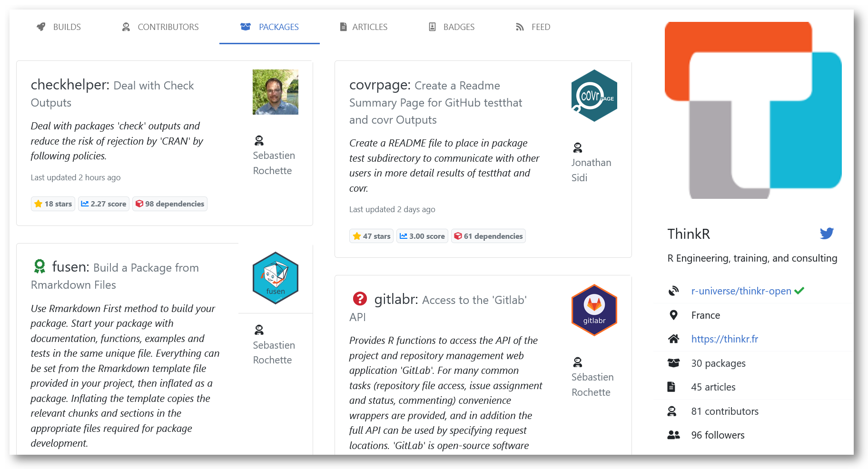Open the https://thinkr.fr website link
Image resolution: width=868 pixels, height=469 pixels.
(724, 339)
